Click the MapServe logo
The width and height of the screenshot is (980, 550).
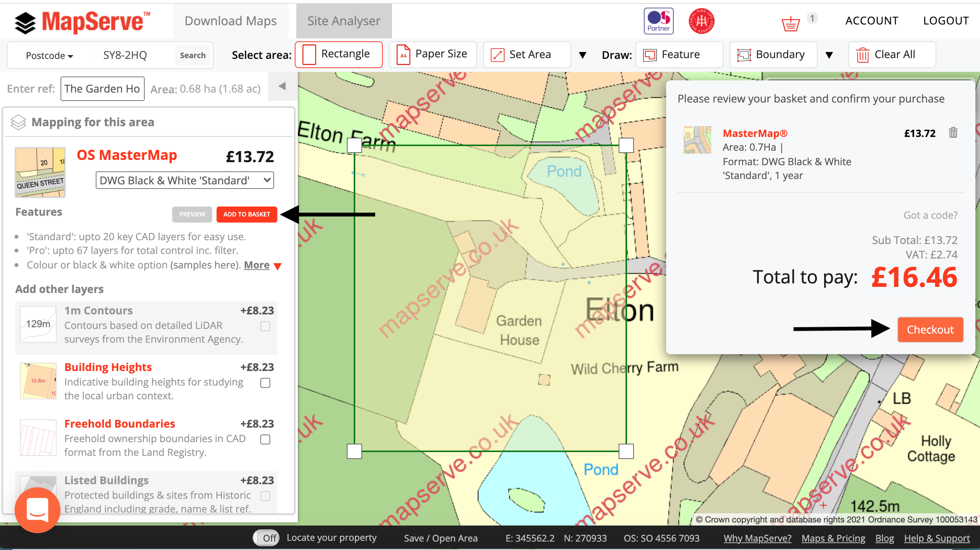pos(82,22)
